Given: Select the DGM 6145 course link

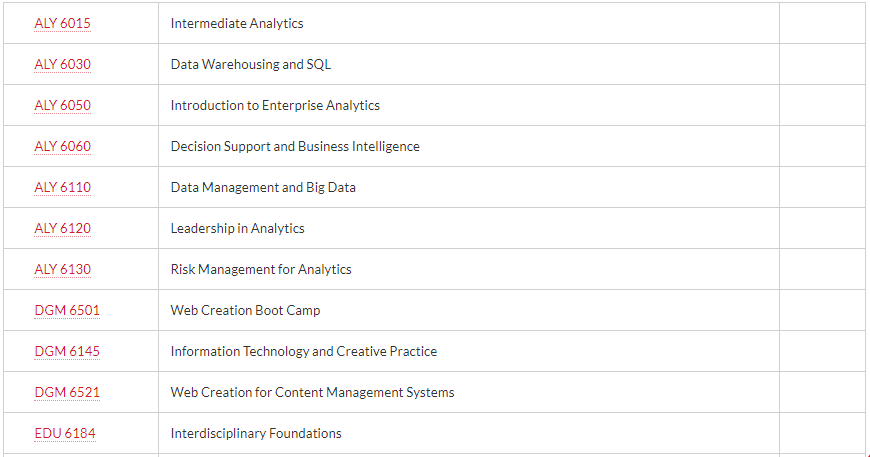Looking at the screenshot, I should (x=67, y=352).
